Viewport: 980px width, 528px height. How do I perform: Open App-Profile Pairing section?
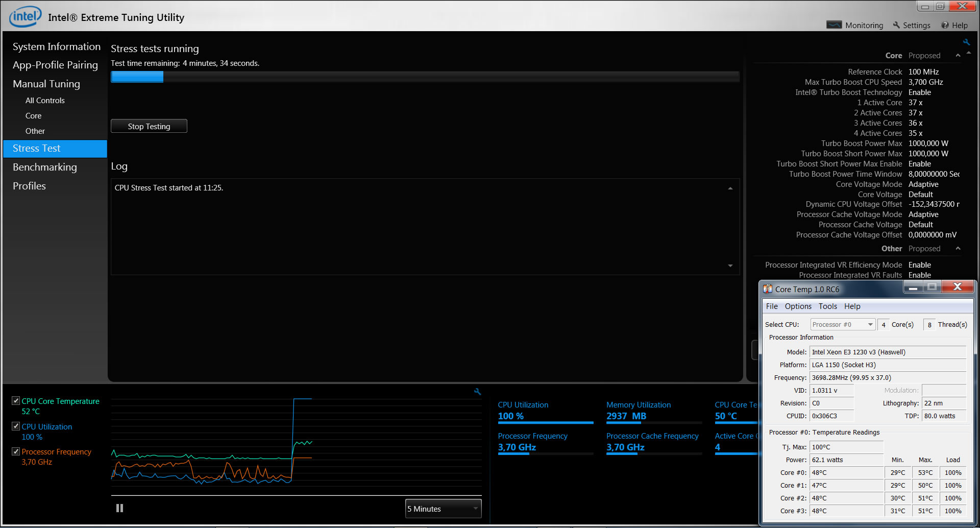pyautogui.click(x=55, y=65)
